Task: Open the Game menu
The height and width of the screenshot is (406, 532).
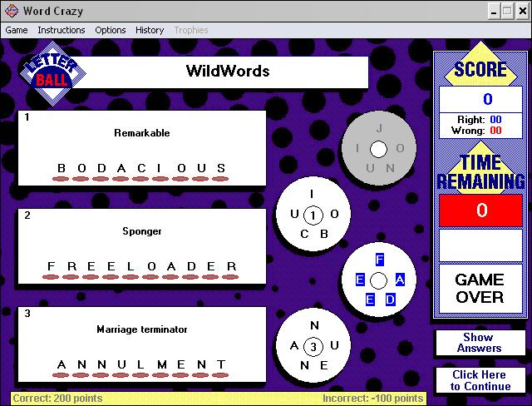Action: 17,30
